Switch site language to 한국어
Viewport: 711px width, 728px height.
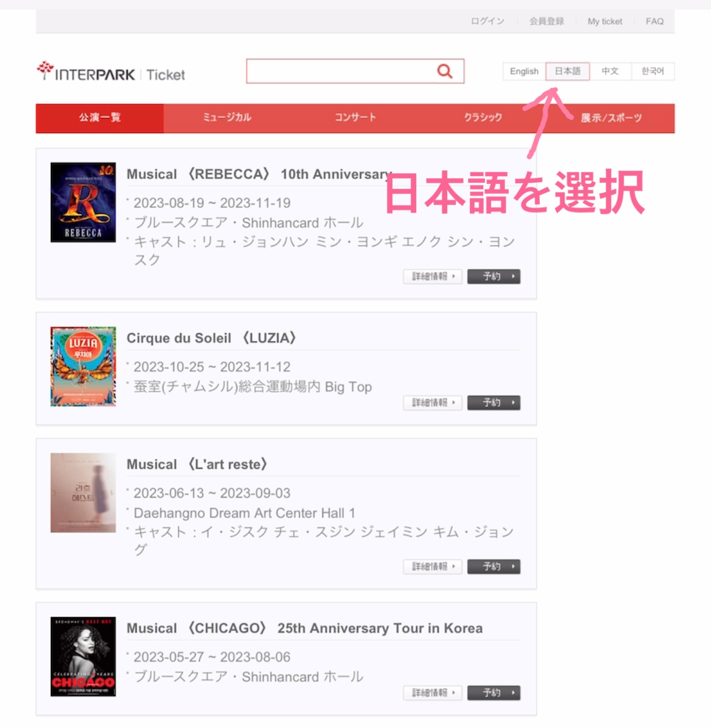653,71
